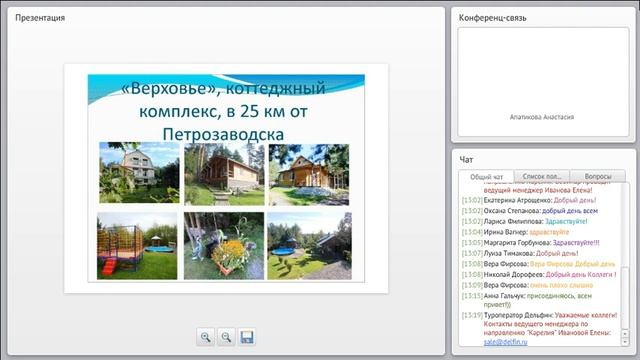Image resolution: width=640 pixels, height=360 pixels.
Task: Select the orange log house photo
Action: (x=309, y=174)
